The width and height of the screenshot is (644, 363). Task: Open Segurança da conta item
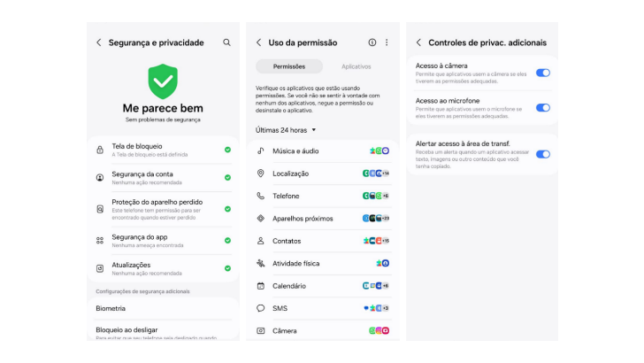click(x=163, y=178)
